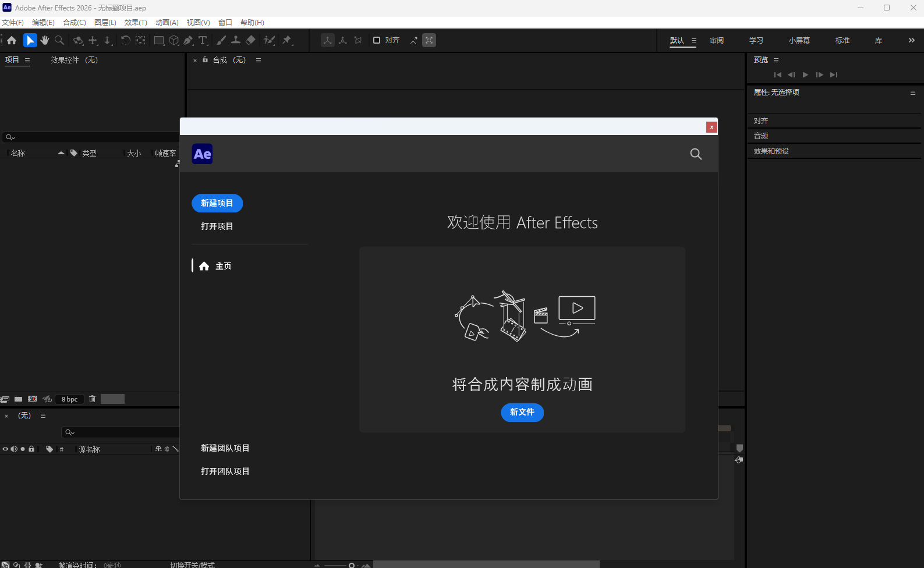The height and width of the screenshot is (568, 924).
Task: Select the Rectangle shape tool
Action: pyautogui.click(x=158, y=40)
